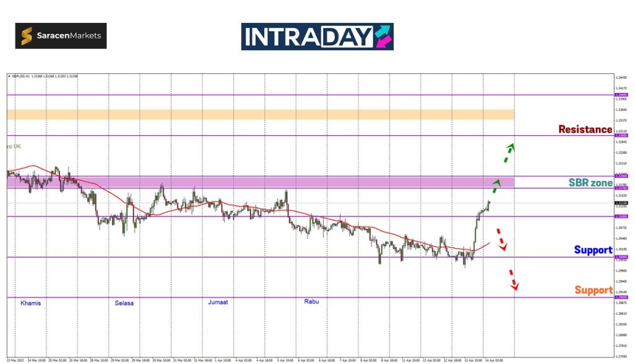Select the orange shaded supply zone

[260, 115]
